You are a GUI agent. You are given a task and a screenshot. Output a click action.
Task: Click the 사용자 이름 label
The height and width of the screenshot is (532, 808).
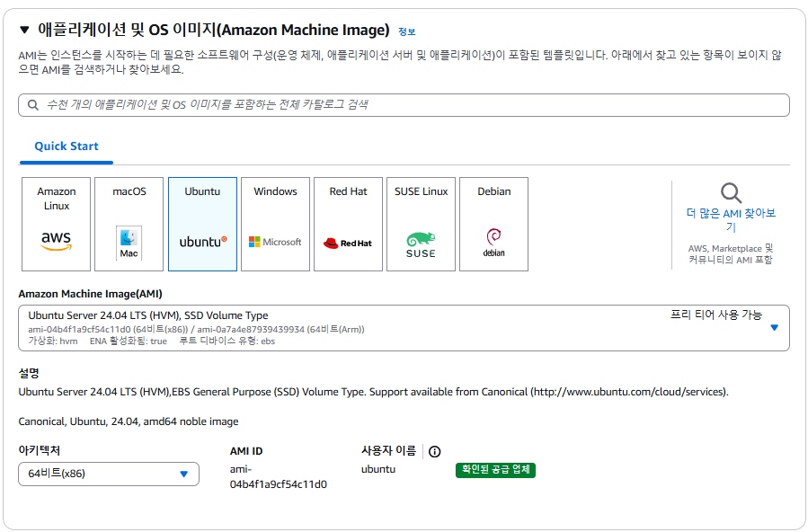[388, 450]
